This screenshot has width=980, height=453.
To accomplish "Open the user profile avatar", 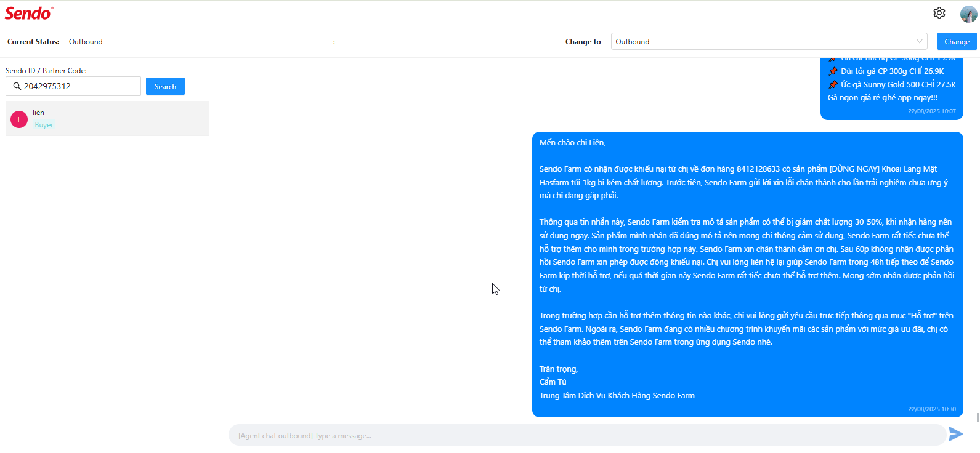I will 968,14.
